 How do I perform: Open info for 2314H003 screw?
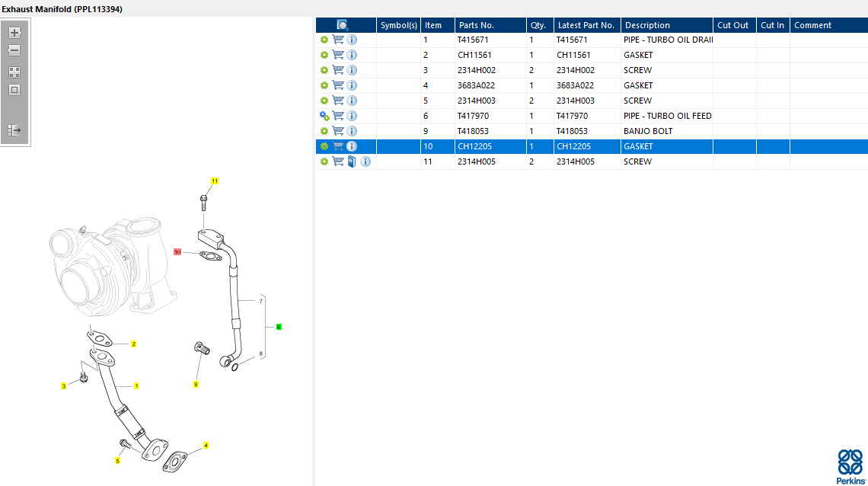tap(352, 101)
